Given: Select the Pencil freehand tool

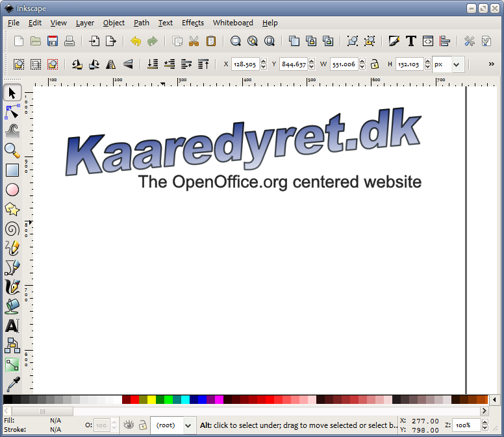Looking at the screenshot, I should [x=12, y=248].
